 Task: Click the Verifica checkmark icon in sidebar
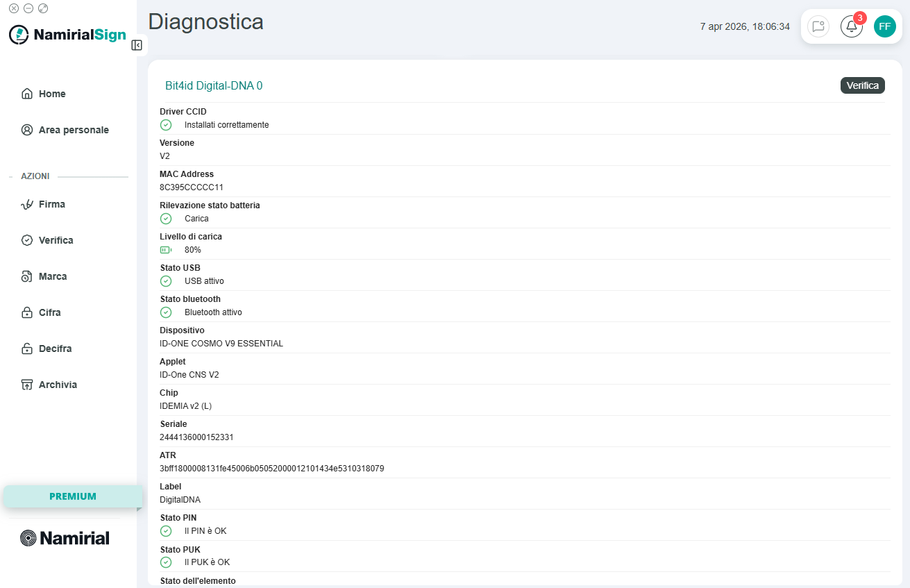point(27,240)
